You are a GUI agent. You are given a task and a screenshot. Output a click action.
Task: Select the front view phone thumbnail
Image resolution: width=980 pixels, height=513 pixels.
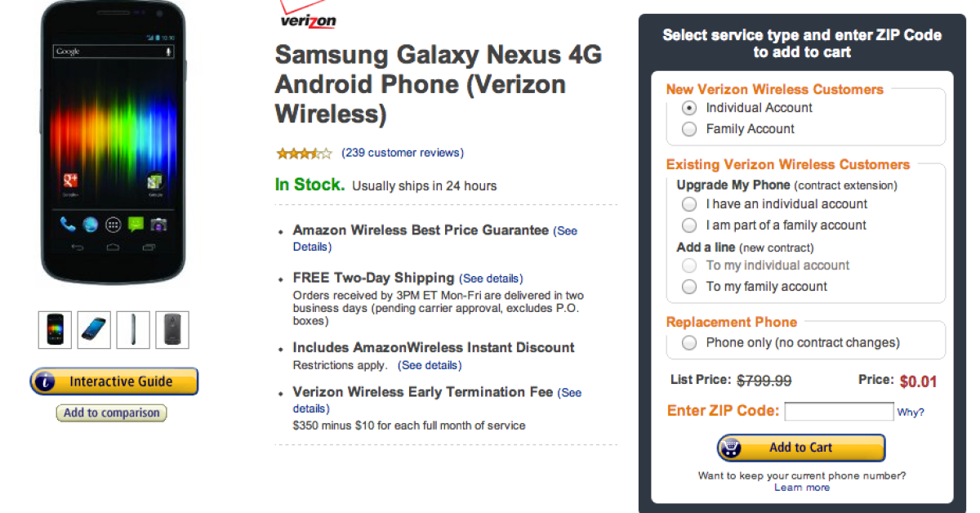[55, 329]
